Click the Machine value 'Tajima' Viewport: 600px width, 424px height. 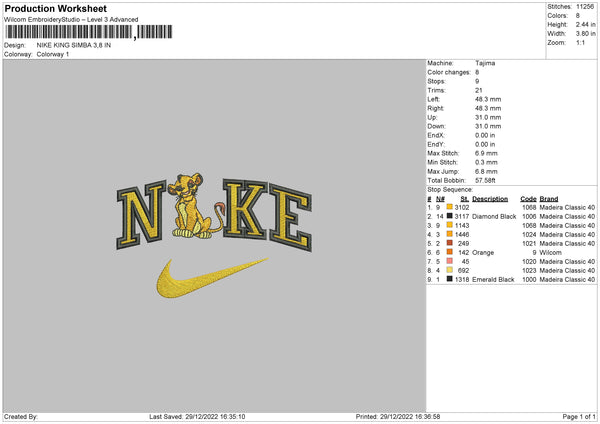[485, 63]
